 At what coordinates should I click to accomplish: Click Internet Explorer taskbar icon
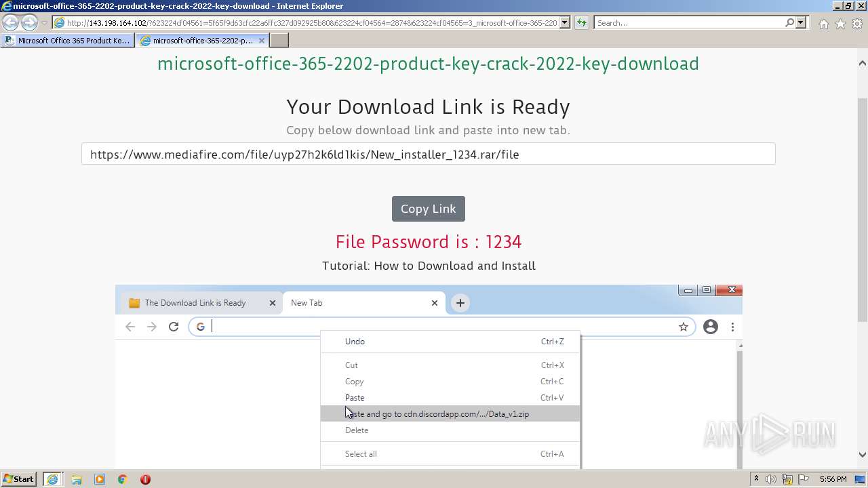click(52, 479)
